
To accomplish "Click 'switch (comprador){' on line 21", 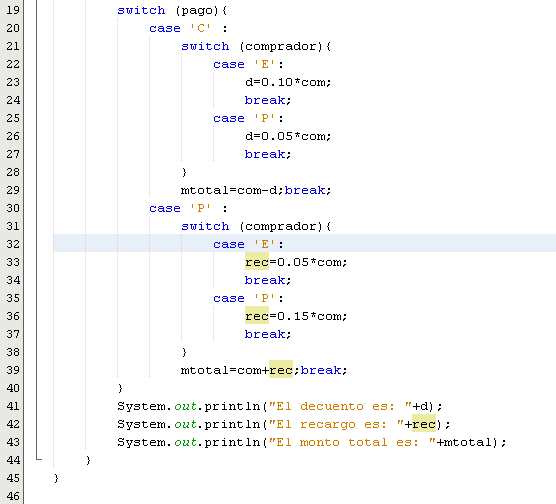I will click(256, 46).
